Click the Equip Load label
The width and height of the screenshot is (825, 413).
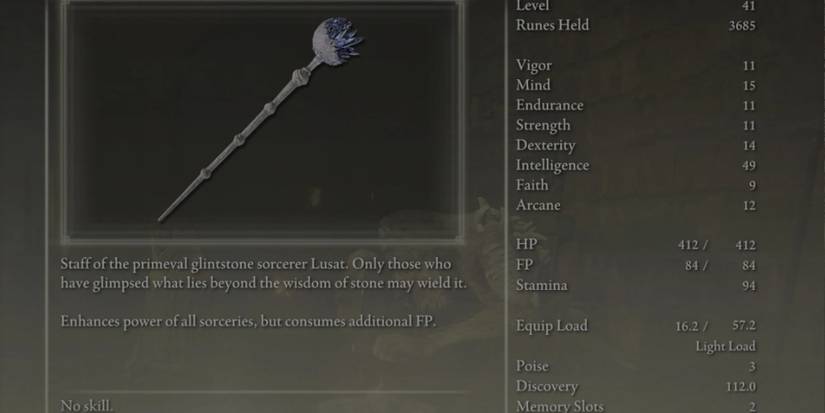click(x=551, y=326)
